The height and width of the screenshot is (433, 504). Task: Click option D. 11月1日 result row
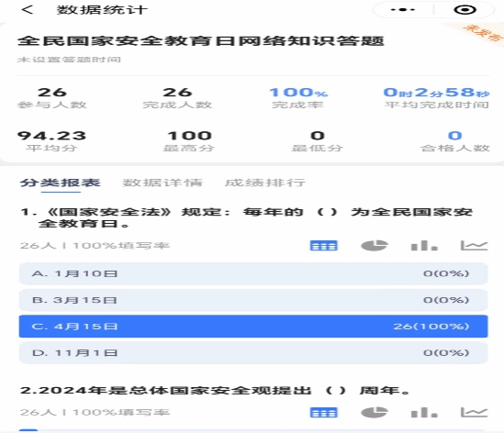(x=253, y=353)
